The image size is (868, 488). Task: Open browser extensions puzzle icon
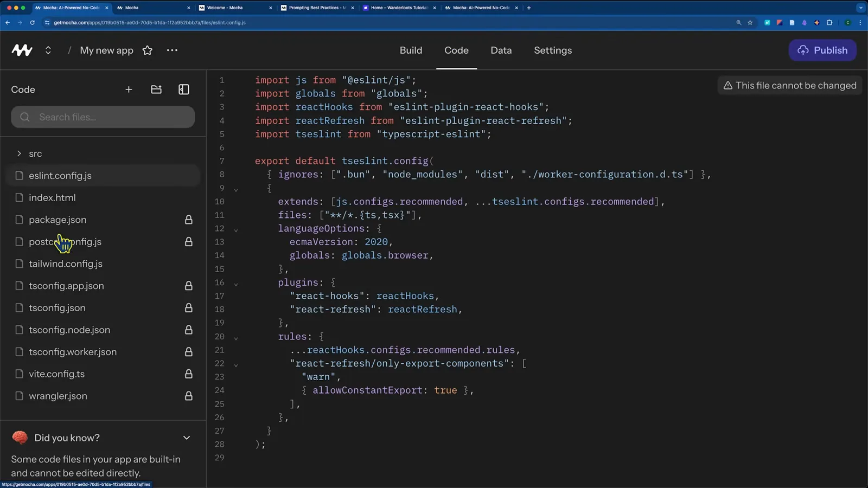pos(829,22)
